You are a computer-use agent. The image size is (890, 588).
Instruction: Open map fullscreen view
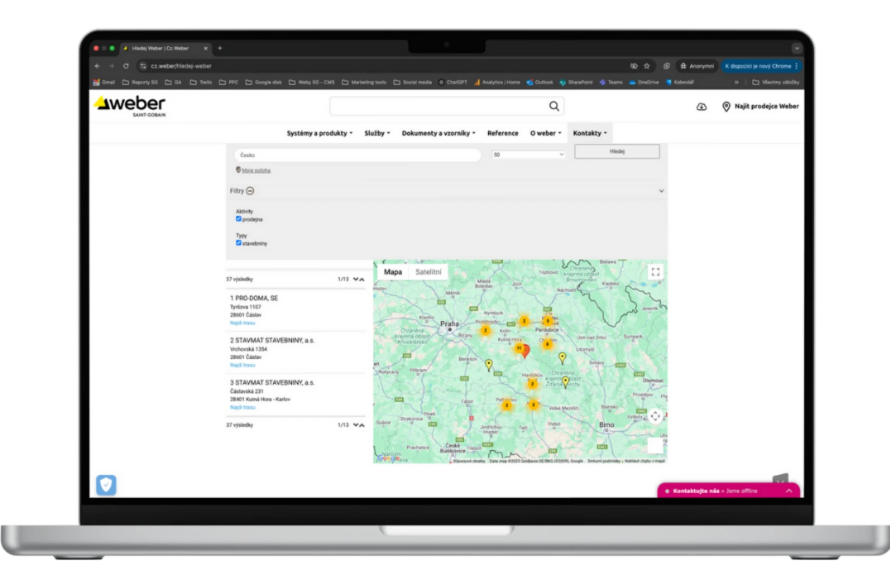click(x=655, y=272)
